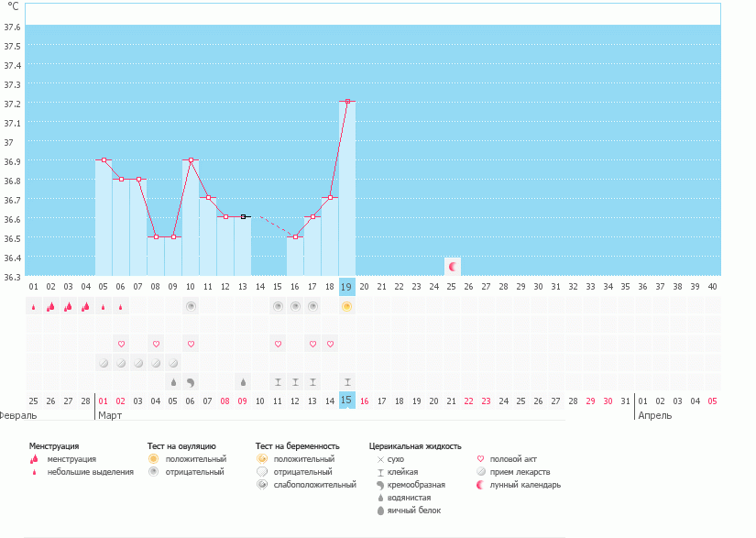Image resolution: width=756 pixels, height=538 pixels.
Task: Click the negative ovulation test icon on cycle day 10
Action: tap(191, 306)
